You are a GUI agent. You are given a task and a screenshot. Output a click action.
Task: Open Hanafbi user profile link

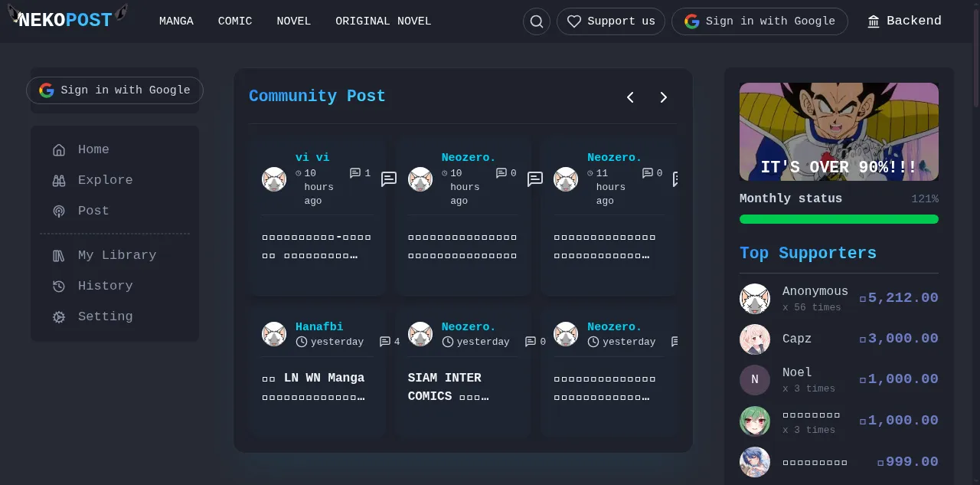click(x=319, y=326)
